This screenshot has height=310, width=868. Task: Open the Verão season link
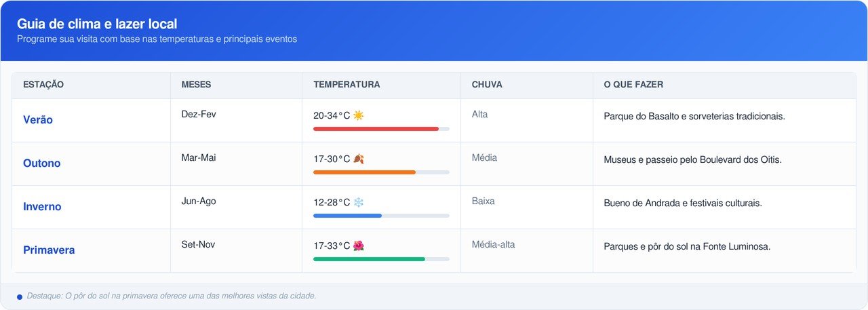click(x=38, y=120)
